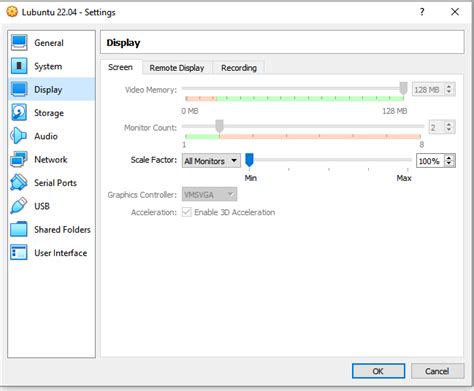
Task: Toggle Enable 3D Acceleration checkbox
Action: 187,212
